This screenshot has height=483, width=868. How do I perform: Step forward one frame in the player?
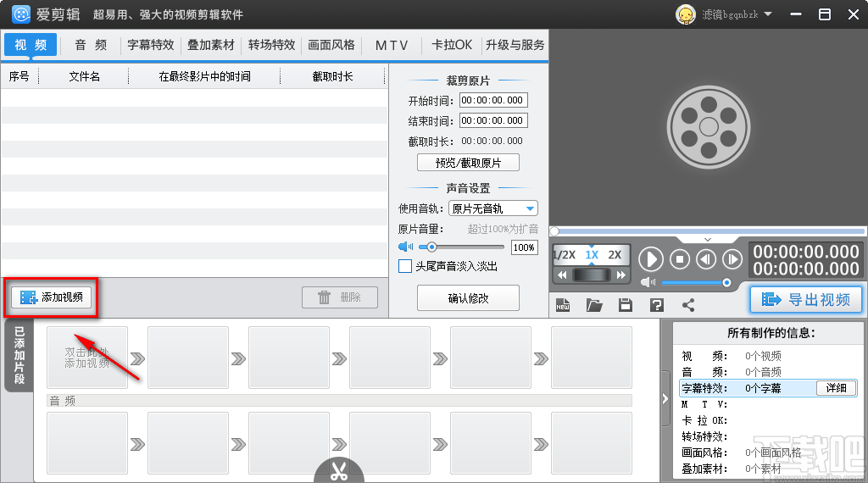coord(732,259)
